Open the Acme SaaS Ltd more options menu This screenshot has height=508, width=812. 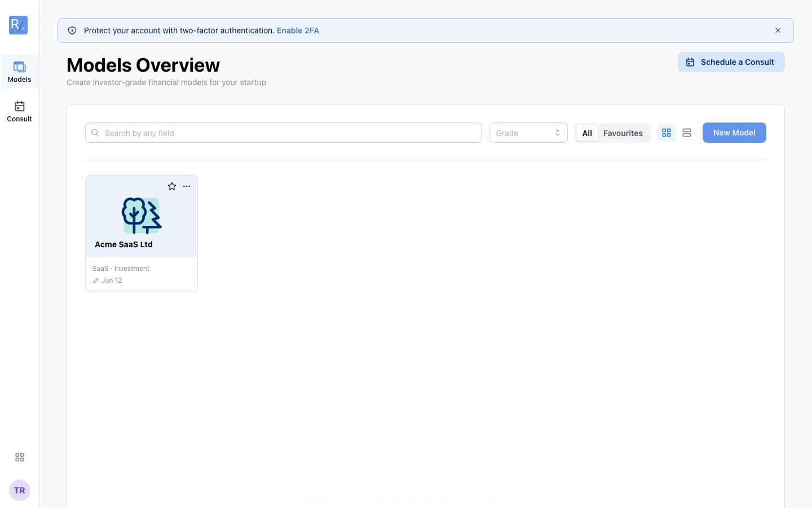pos(187,186)
